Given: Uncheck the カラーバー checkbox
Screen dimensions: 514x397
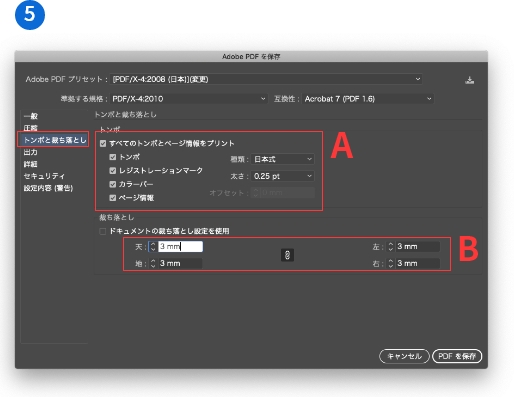Looking at the screenshot, I should point(113,184).
